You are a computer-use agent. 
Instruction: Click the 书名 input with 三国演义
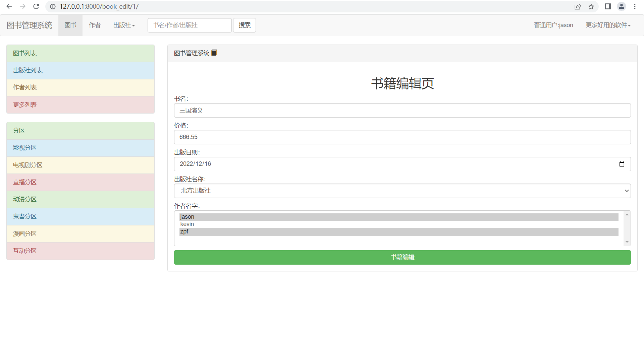pyautogui.click(x=402, y=110)
